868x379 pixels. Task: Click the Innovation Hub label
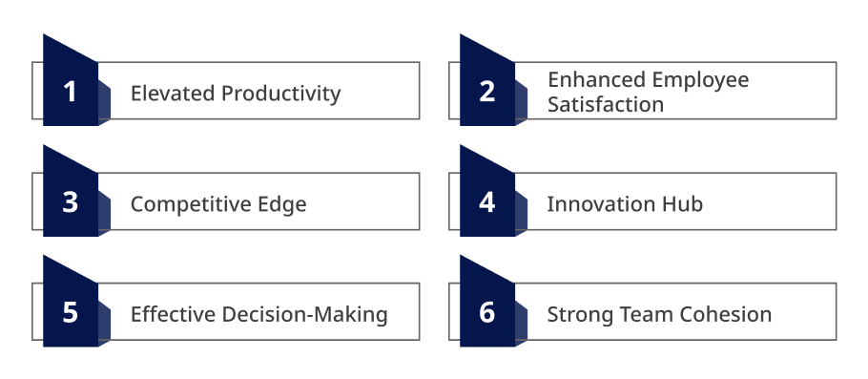(625, 204)
